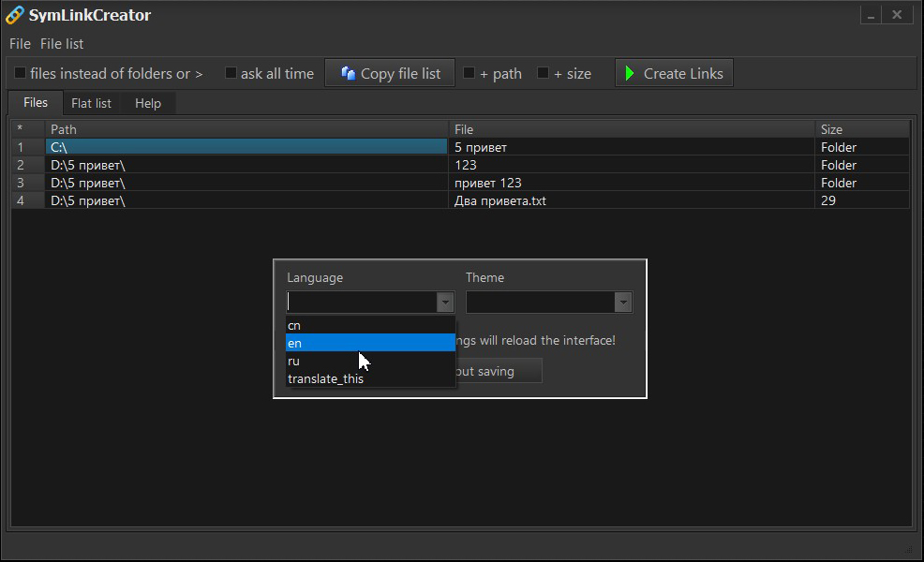Sort by the File column header
The image size is (924, 562).
632,129
